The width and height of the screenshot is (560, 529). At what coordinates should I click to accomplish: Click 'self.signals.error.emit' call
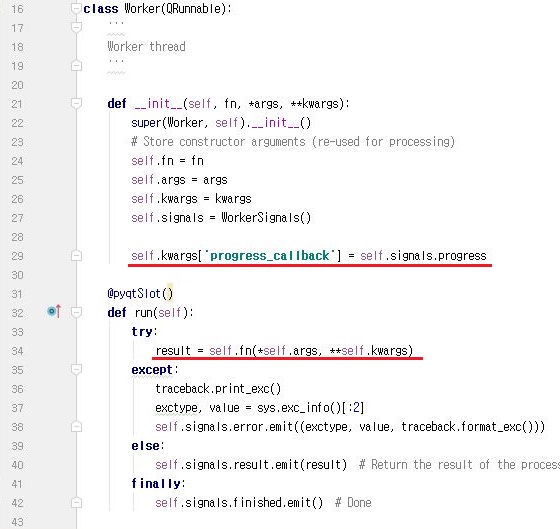click(x=224, y=427)
